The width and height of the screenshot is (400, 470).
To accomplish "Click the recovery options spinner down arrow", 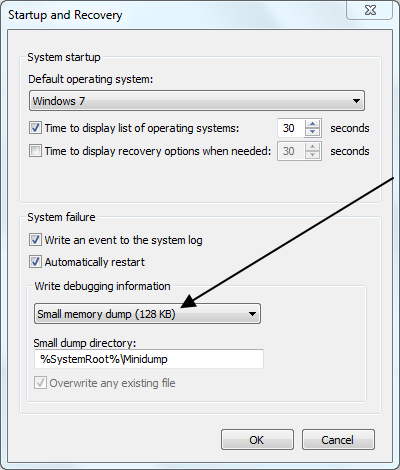I will (x=312, y=155).
